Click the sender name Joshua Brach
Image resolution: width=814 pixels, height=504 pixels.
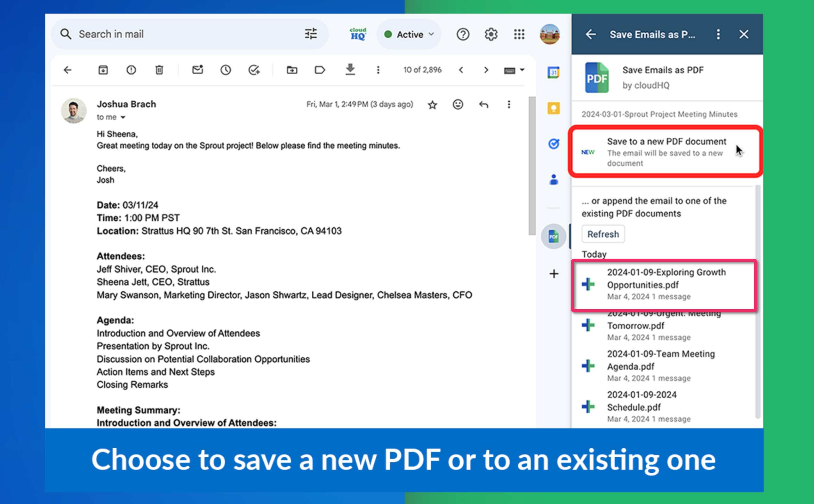[126, 104]
